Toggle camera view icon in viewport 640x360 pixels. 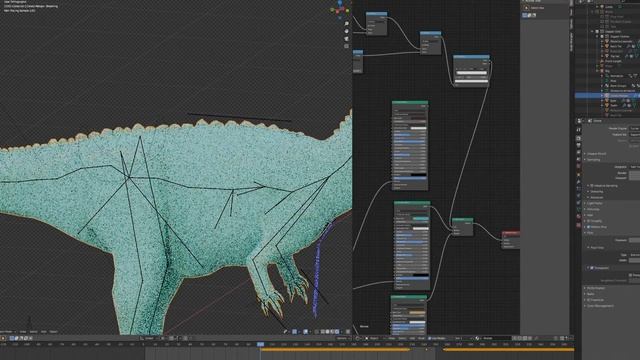click(347, 39)
